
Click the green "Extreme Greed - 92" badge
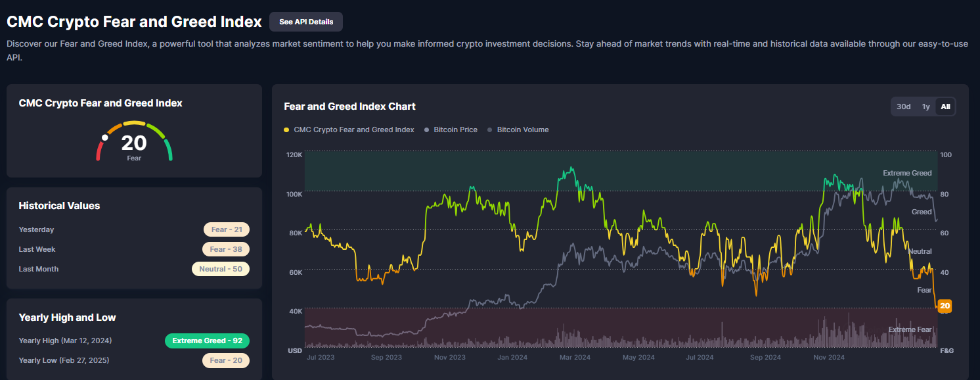point(207,341)
